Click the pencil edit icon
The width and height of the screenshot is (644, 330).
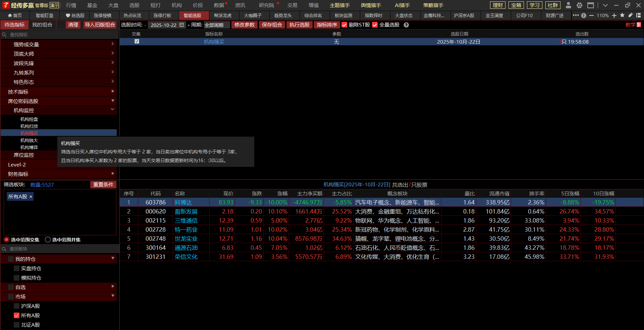(x=631, y=15)
